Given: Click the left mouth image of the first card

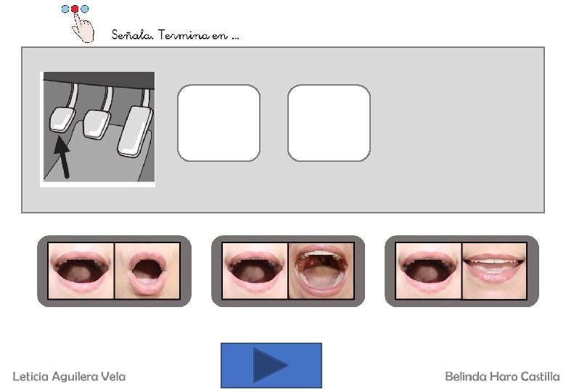Looking at the screenshot, I should (81, 271).
